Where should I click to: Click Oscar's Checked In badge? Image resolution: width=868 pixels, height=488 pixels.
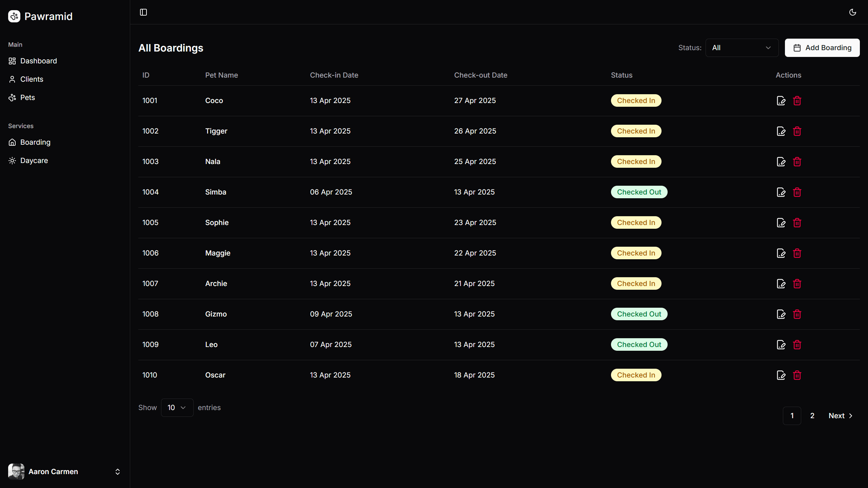(x=636, y=375)
